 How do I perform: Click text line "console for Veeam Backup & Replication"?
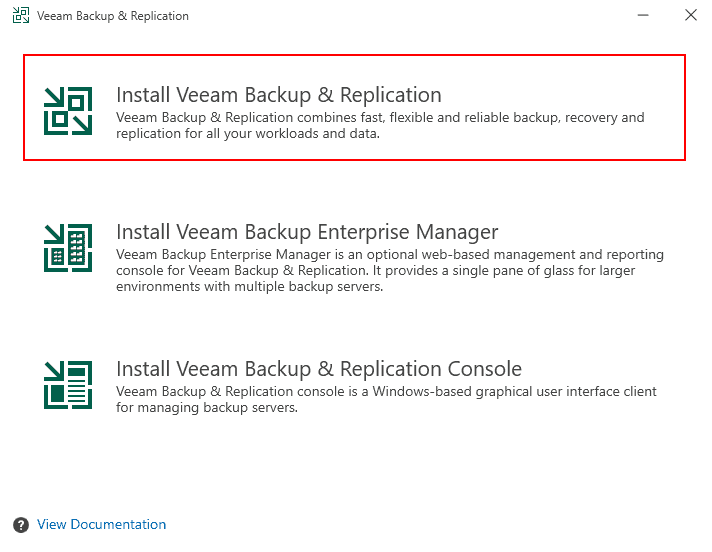pos(375,271)
